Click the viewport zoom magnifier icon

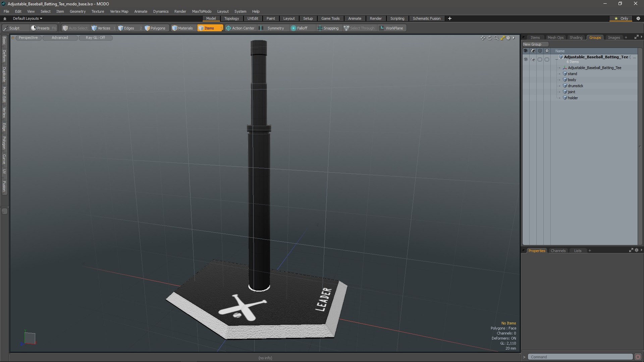click(496, 38)
